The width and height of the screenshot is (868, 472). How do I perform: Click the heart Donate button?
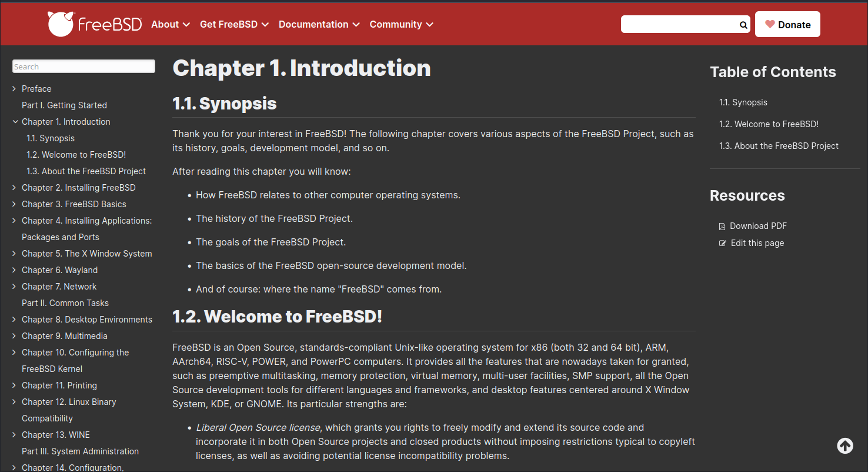coord(787,24)
